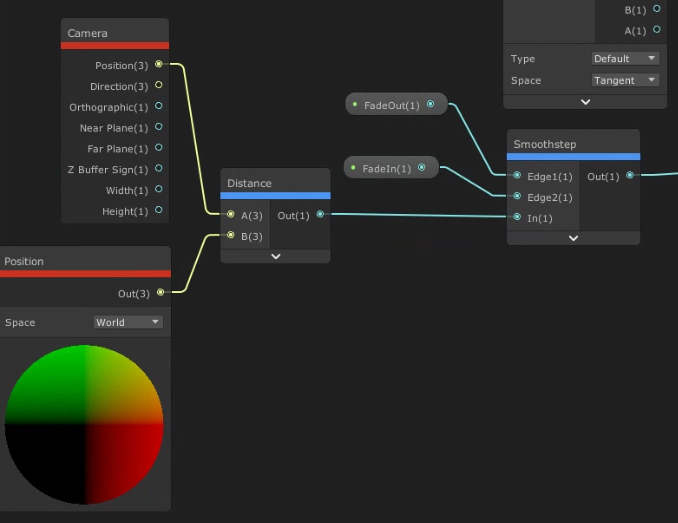Click the Far Plane(1) output port
The width and height of the screenshot is (678, 523).
(x=159, y=147)
